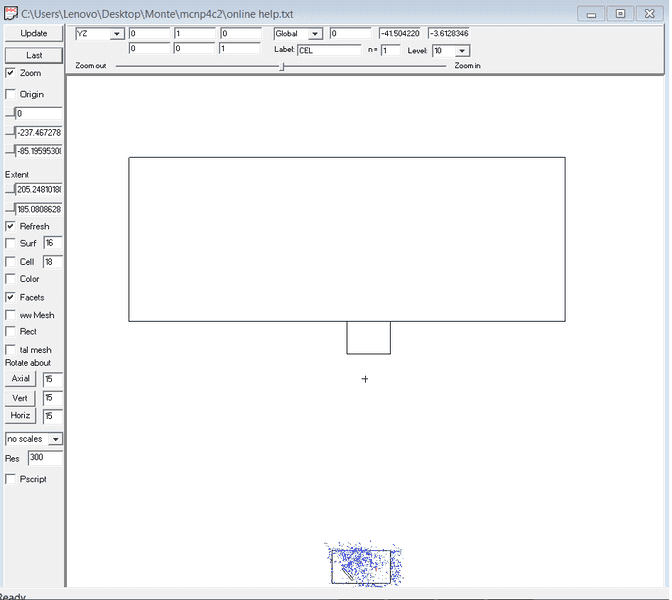Turn on the Surf labels checkbox
Image resolution: width=672 pixels, height=600 pixels.
coord(11,243)
